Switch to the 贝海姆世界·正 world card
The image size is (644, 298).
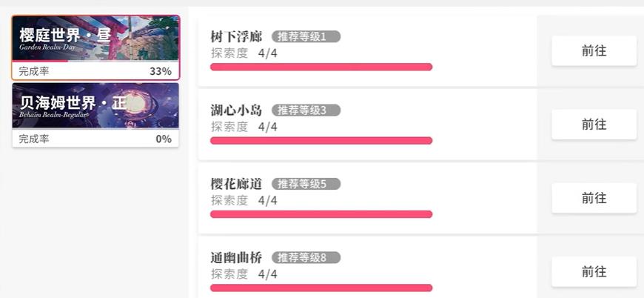(95, 106)
